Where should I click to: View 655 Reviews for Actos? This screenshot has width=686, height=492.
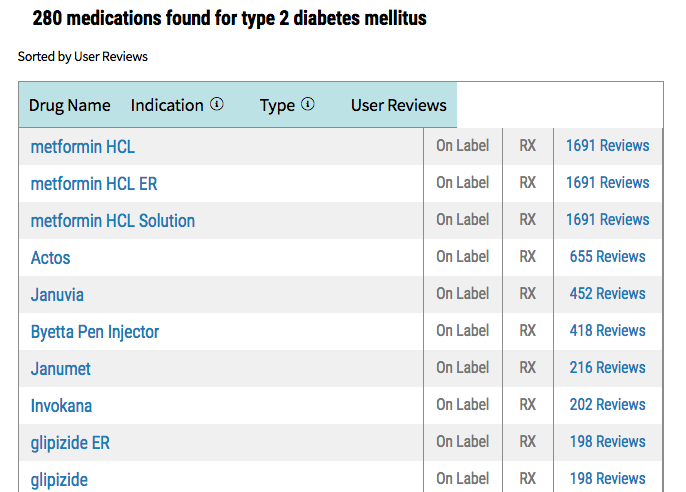[x=608, y=256]
